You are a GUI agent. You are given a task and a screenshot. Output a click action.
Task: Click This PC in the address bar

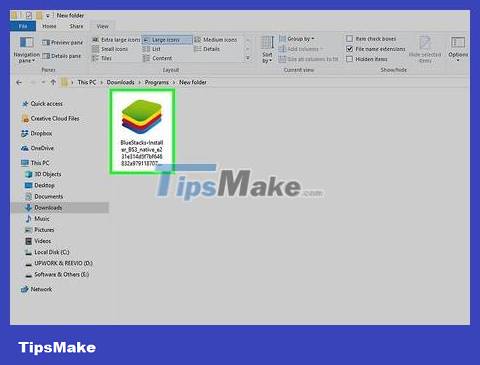point(87,82)
